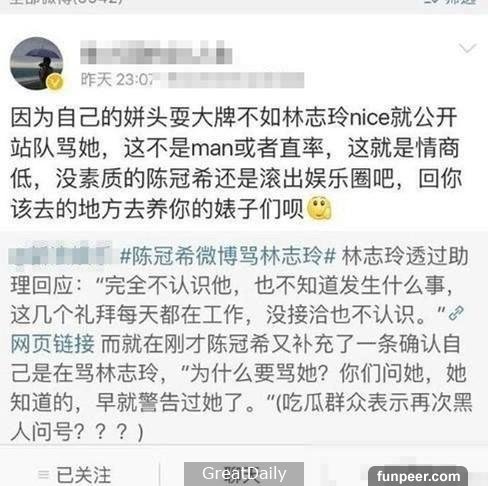Screen dimensions: 488x486
Task: Switch to the 聊天 tab
Action: [x=244, y=474]
